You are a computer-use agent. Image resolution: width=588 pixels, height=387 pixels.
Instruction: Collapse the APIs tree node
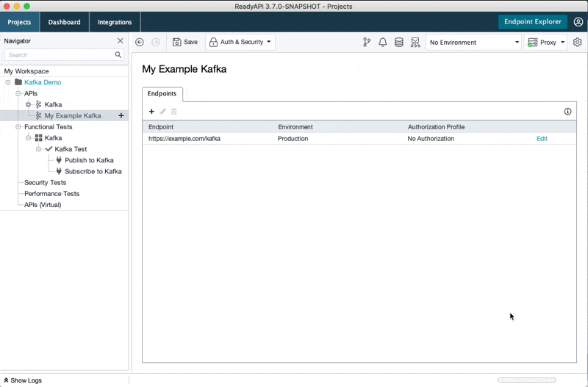[x=18, y=93]
